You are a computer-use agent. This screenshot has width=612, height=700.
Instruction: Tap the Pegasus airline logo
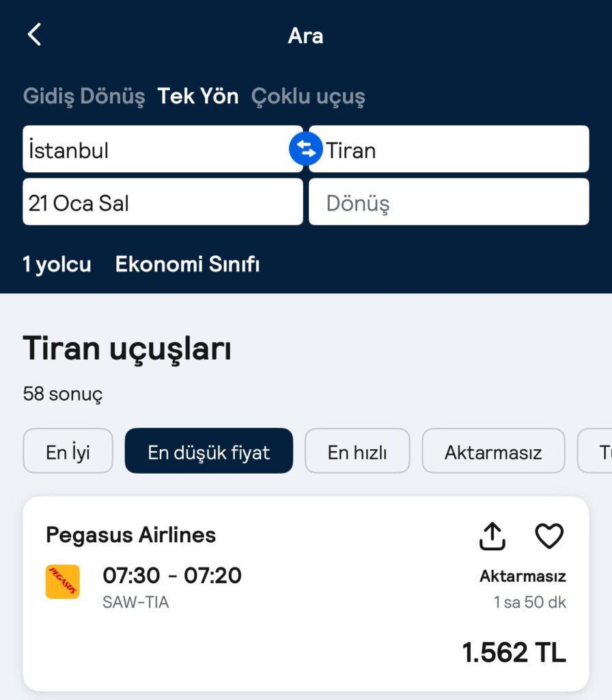[x=62, y=581]
